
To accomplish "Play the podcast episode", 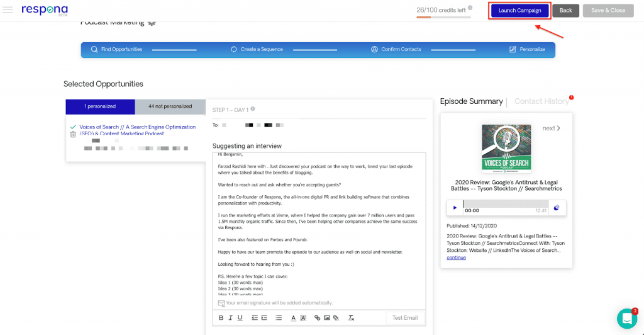I will coord(455,208).
